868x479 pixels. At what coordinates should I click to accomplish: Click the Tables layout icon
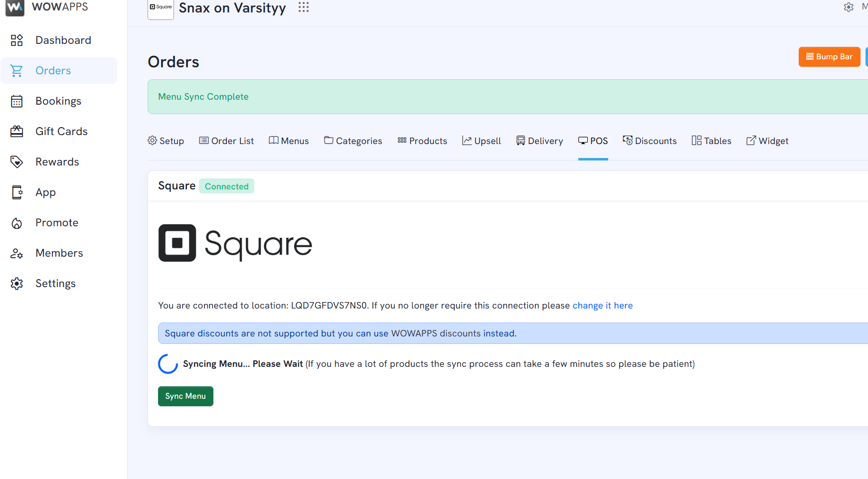(x=696, y=141)
